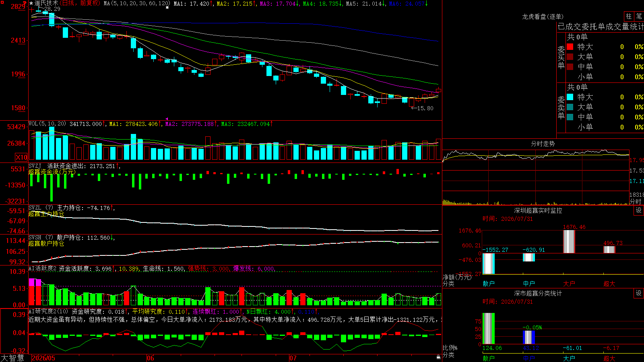Click the 超赢资金流(万元) label

pos(52,172)
